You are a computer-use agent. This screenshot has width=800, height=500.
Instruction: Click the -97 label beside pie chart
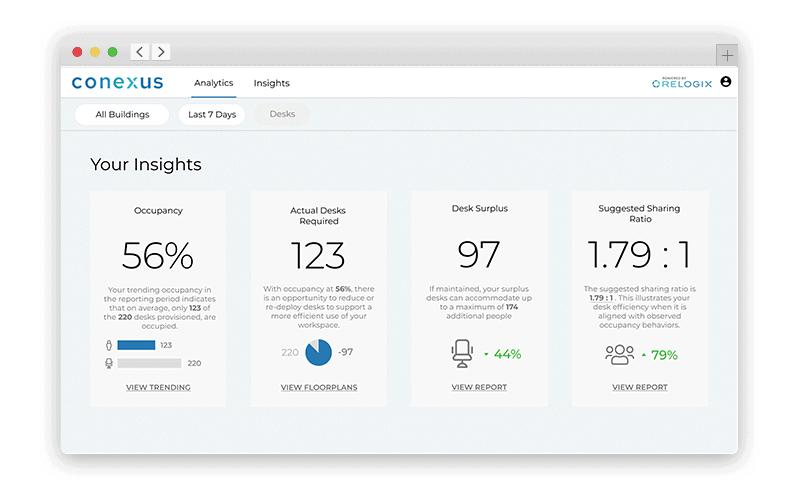tap(345, 352)
